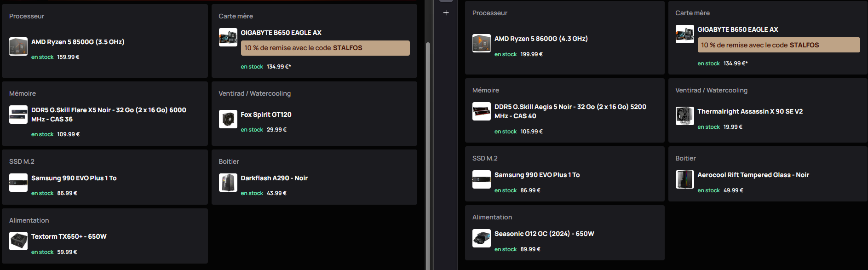Click the left Mémoire section heading
868x270 pixels.
click(23, 93)
